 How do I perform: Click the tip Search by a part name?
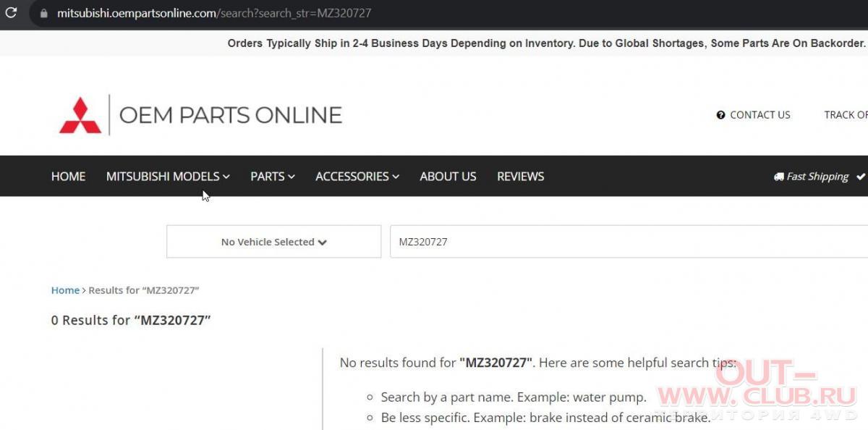514,397
